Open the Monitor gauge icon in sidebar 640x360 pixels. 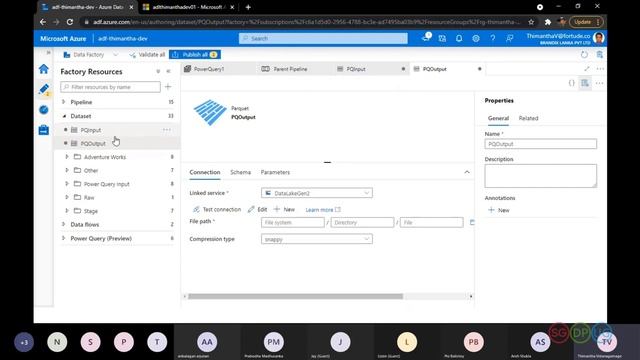44,109
